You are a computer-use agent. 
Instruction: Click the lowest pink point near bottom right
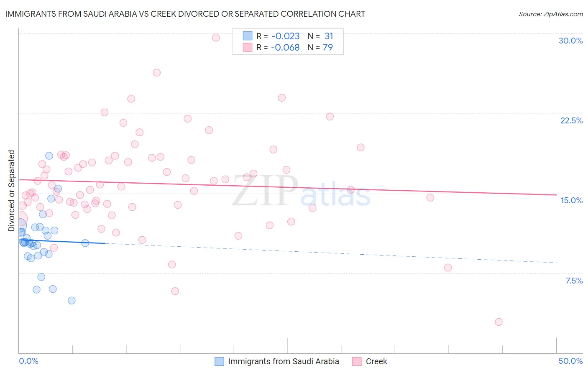point(499,322)
